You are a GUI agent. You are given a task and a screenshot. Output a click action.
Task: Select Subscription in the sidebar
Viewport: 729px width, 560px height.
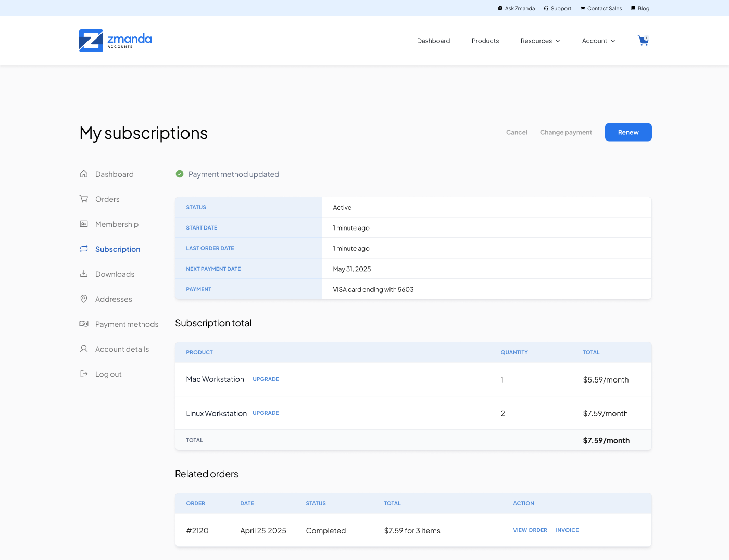[x=118, y=249]
